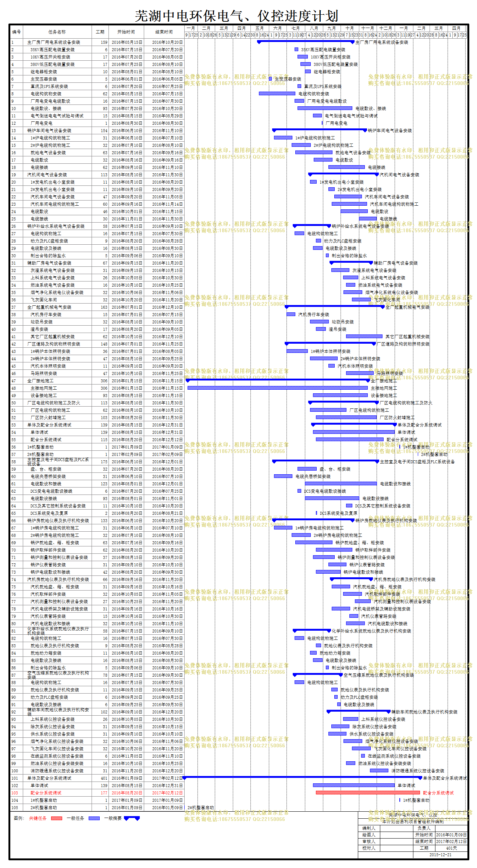The height and width of the screenshot is (868, 477).
Task: Click the 七月 month header in timeline
Action: click(x=296, y=28)
